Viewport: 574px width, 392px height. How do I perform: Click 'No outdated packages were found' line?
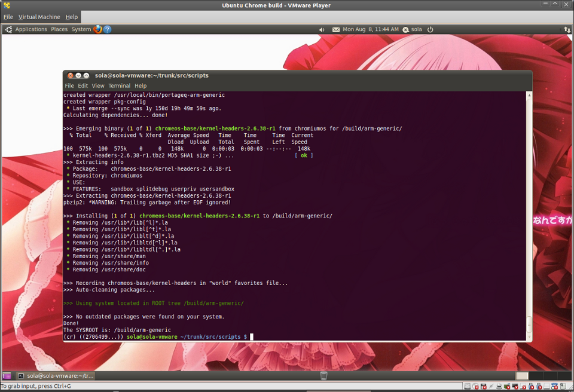tap(144, 317)
